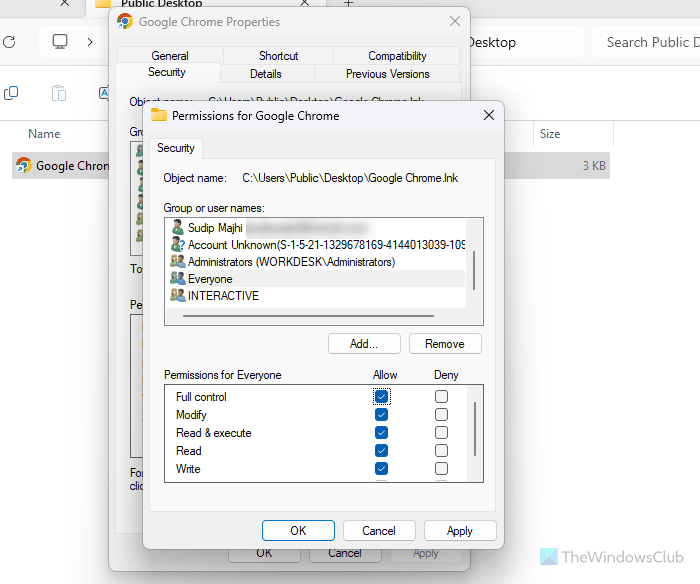The height and width of the screenshot is (584, 700).
Task: Click the Copy icon in Explorer toolbar
Action: point(11,93)
